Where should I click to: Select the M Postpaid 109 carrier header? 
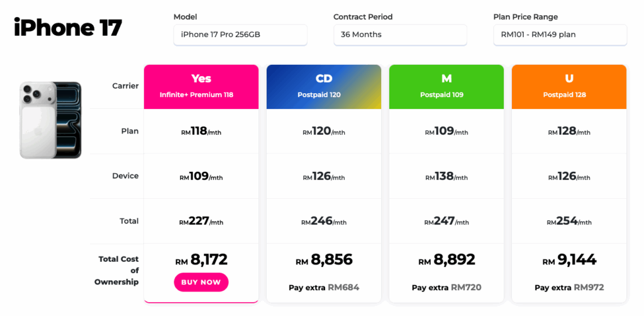click(x=447, y=86)
